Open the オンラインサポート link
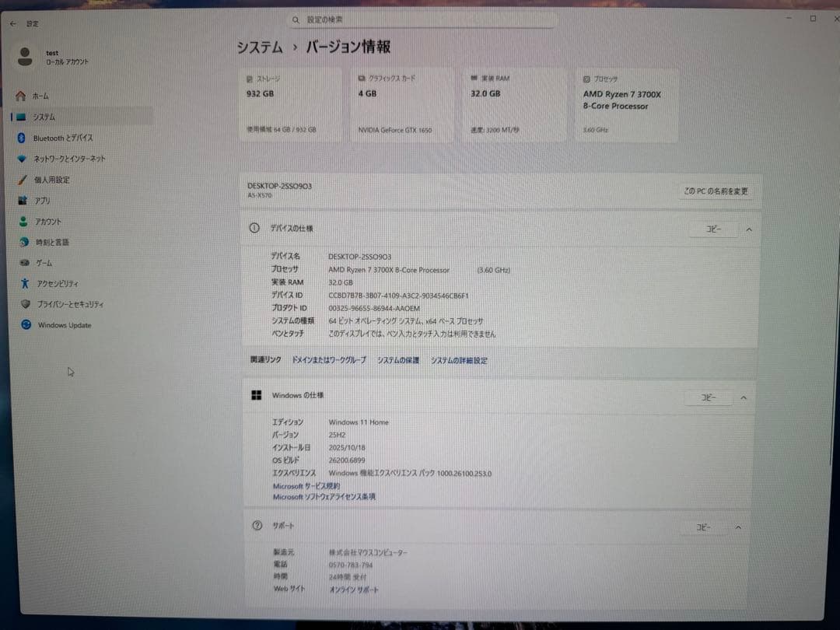This screenshot has width=840, height=630. 354,590
